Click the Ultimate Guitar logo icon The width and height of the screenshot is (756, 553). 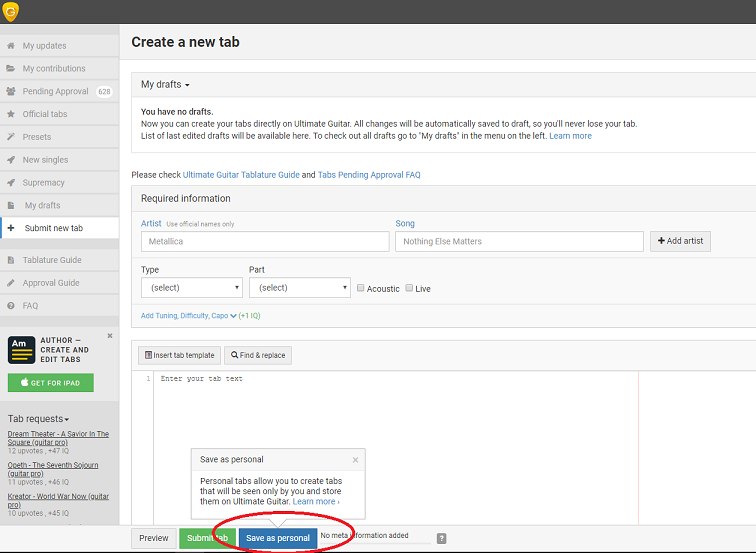(x=11, y=11)
